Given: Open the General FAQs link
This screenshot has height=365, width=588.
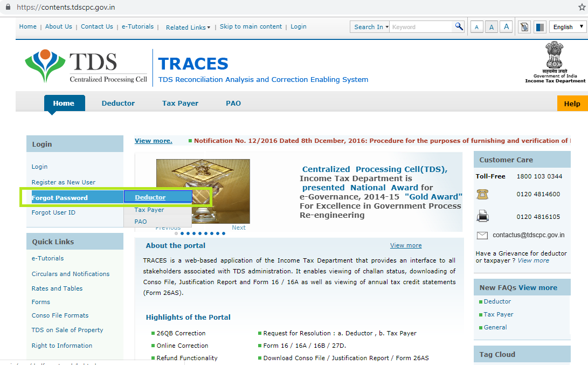Looking at the screenshot, I should tap(495, 327).
